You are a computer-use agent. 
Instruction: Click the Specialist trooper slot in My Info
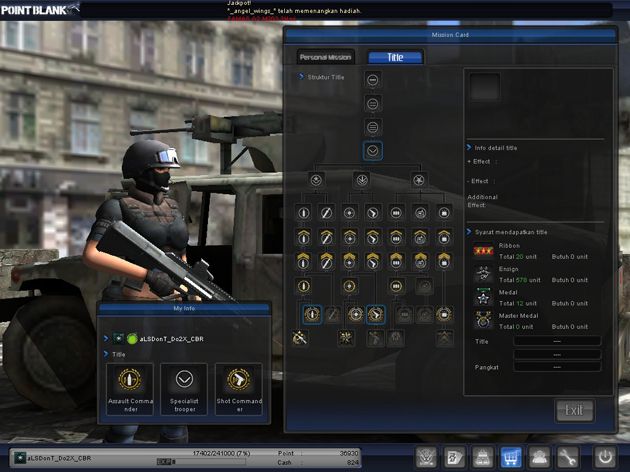point(184,389)
